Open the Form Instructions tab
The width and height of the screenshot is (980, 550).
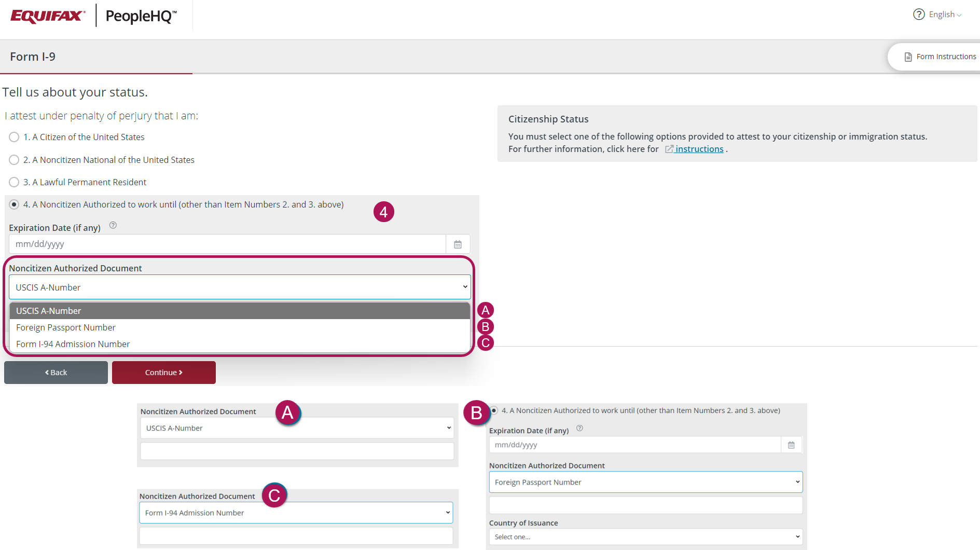click(946, 56)
